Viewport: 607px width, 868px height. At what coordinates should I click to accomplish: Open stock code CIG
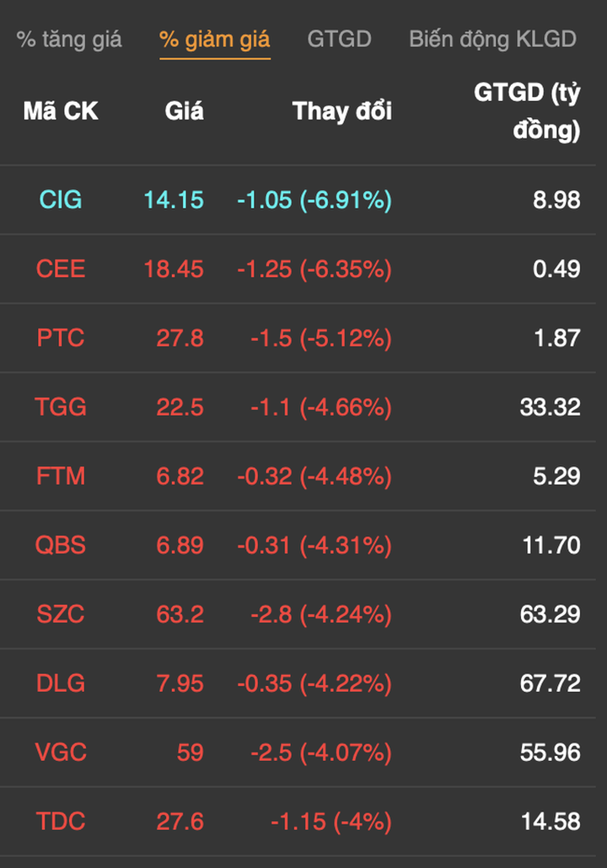[x=61, y=200]
